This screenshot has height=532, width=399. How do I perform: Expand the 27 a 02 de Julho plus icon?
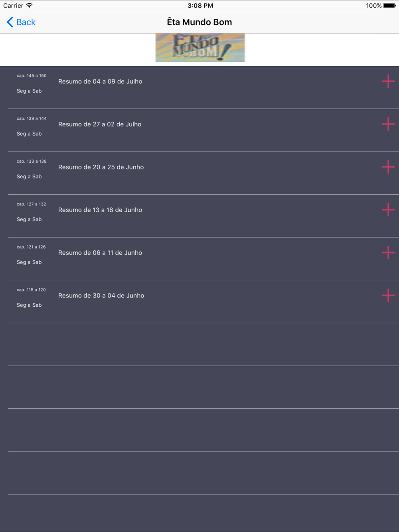coord(388,124)
